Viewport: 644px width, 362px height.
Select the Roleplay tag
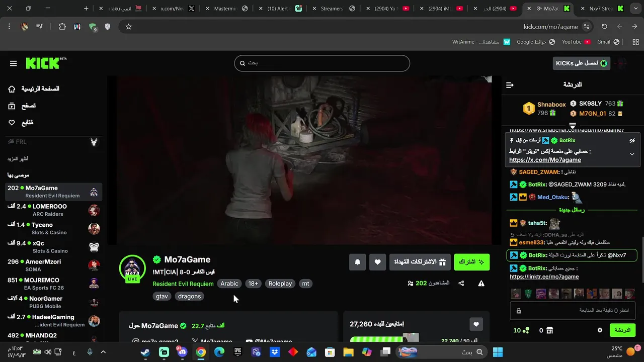[280, 284]
